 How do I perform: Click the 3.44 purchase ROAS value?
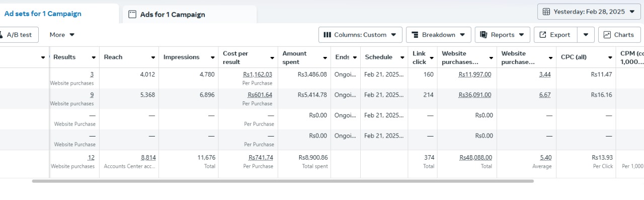click(x=545, y=75)
